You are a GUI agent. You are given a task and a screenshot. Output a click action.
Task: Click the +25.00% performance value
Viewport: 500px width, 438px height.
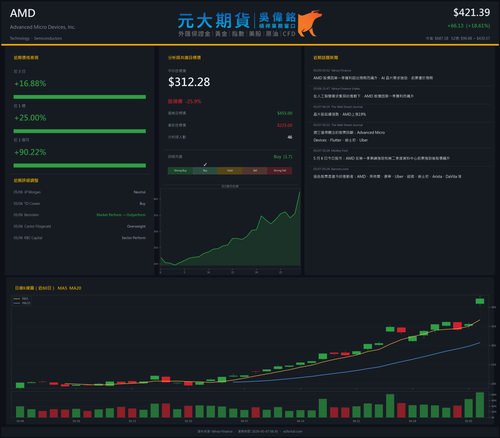[30, 118]
